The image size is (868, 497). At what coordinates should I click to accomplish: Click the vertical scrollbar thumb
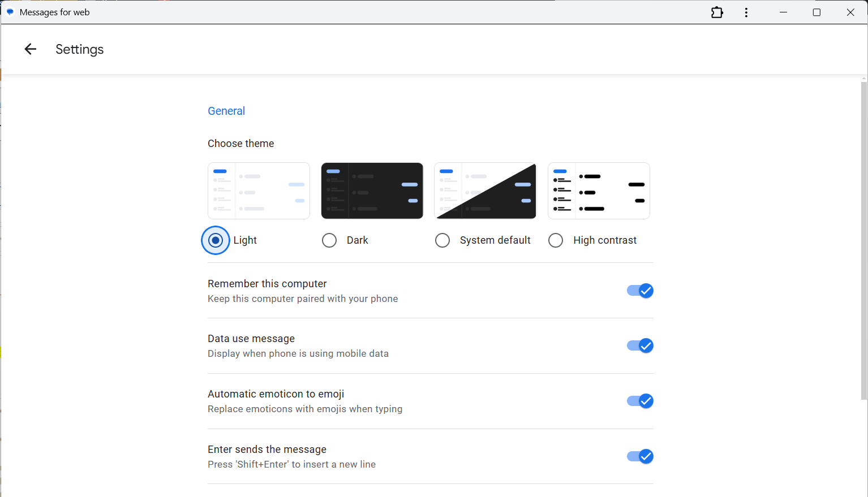pyautogui.click(x=864, y=240)
